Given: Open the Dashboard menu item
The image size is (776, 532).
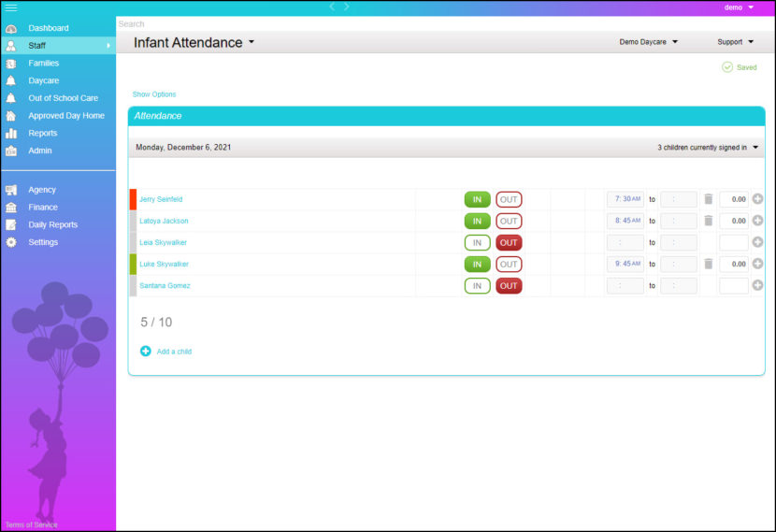Looking at the screenshot, I should pos(49,28).
